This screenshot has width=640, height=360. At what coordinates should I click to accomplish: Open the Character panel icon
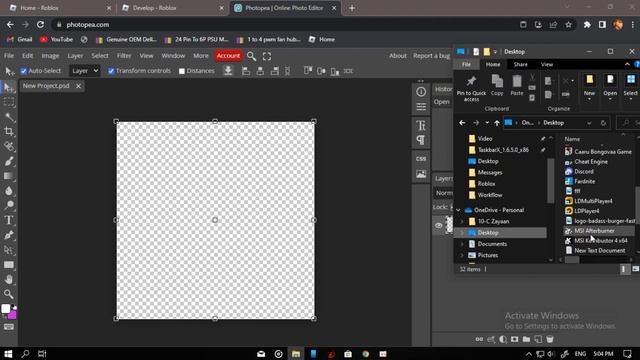pyautogui.click(x=421, y=125)
